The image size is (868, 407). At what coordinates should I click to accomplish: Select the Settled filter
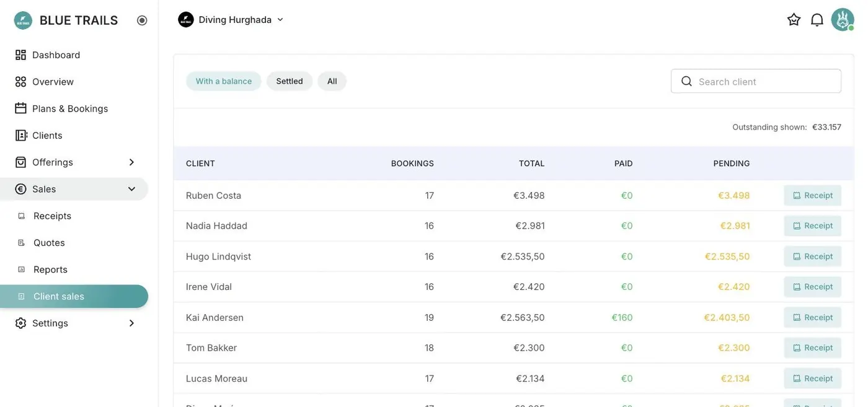pos(290,81)
